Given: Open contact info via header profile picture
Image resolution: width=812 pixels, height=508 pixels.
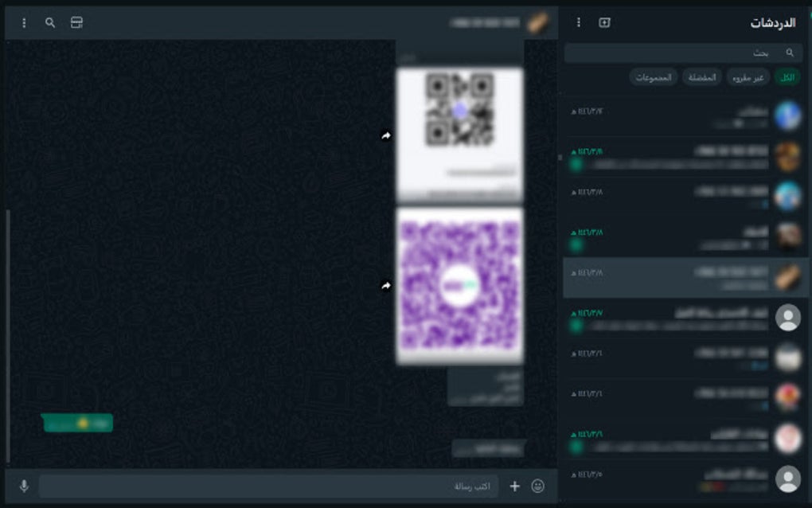Looking at the screenshot, I should coord(538,23).
